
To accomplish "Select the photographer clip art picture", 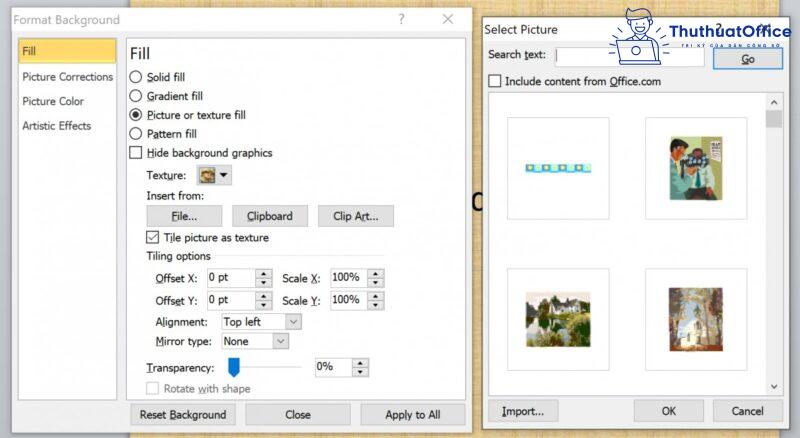I will coord(695,168).
